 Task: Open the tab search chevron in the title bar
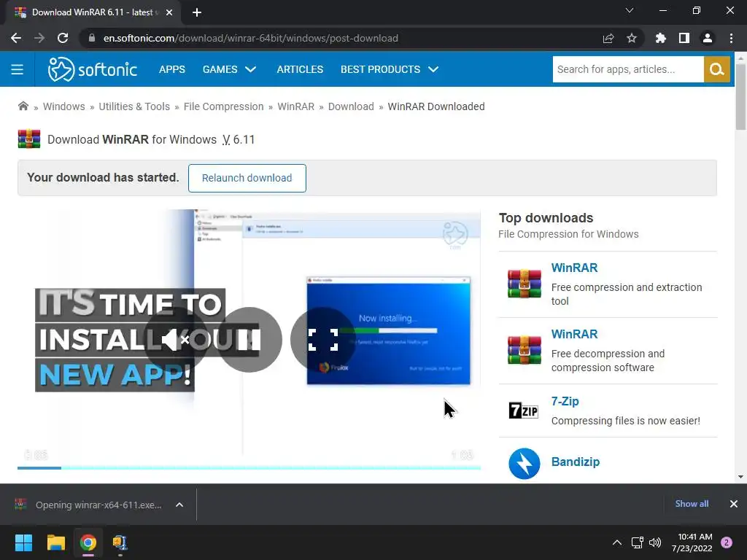(630, 10)
